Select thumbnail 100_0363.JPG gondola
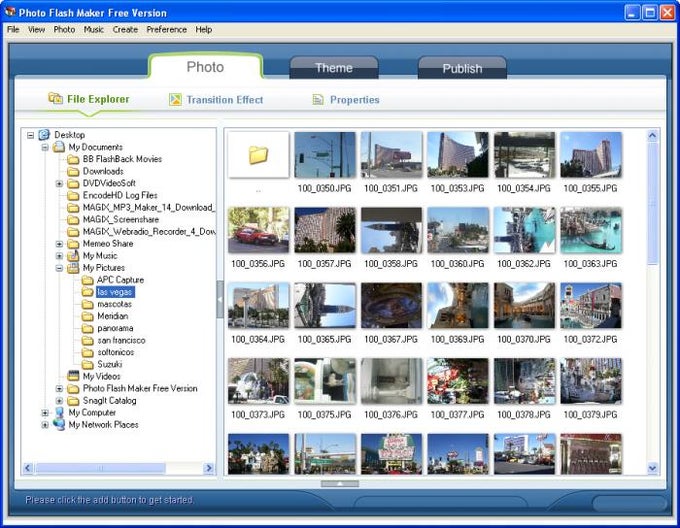 (591, 230)
